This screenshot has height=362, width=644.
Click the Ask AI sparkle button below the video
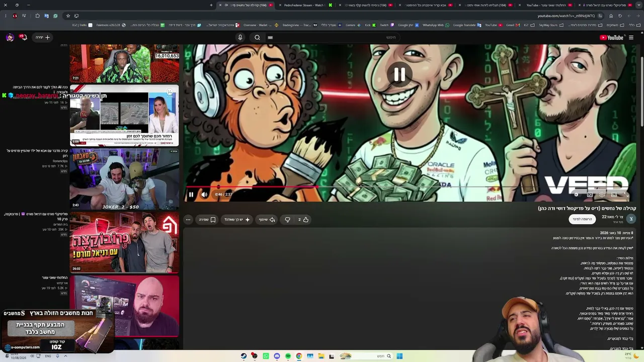(237, 220)
